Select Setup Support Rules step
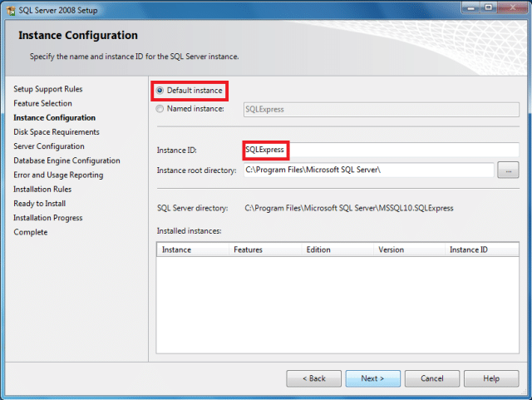 48,89
